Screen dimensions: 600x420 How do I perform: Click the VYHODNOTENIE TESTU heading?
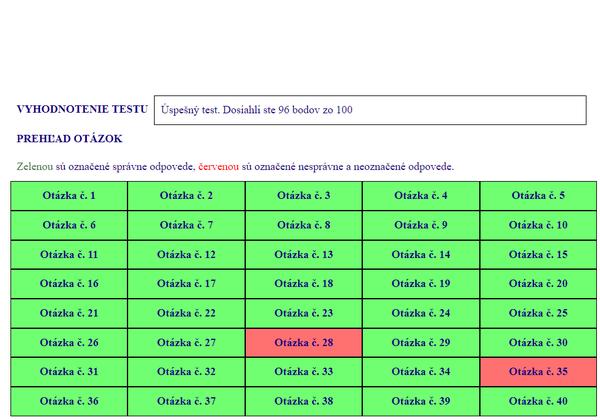[82, 109]
